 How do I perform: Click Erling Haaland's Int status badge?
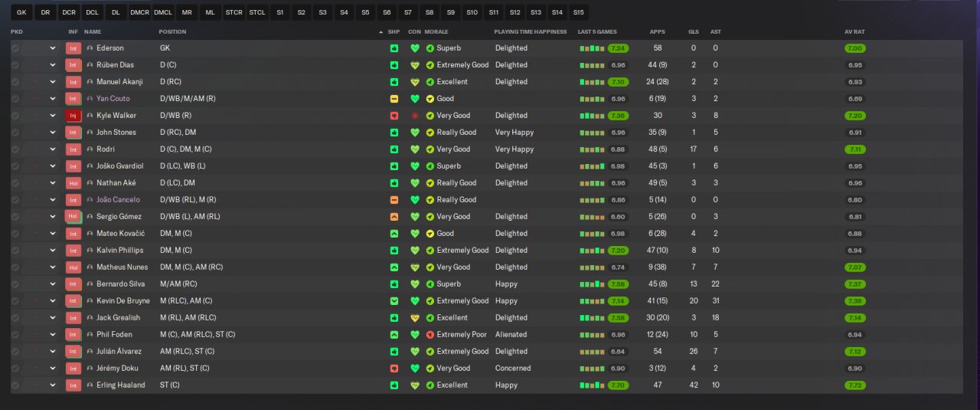(x=73, y=385)
